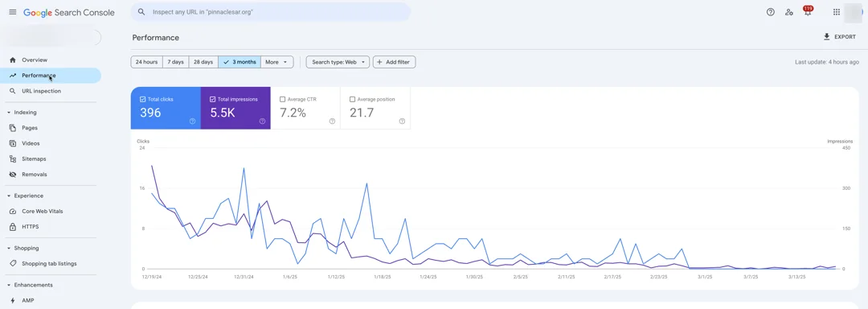Click the Inspect any URL search field
This screenshot has height=309, width=868.
click(271, 11)
